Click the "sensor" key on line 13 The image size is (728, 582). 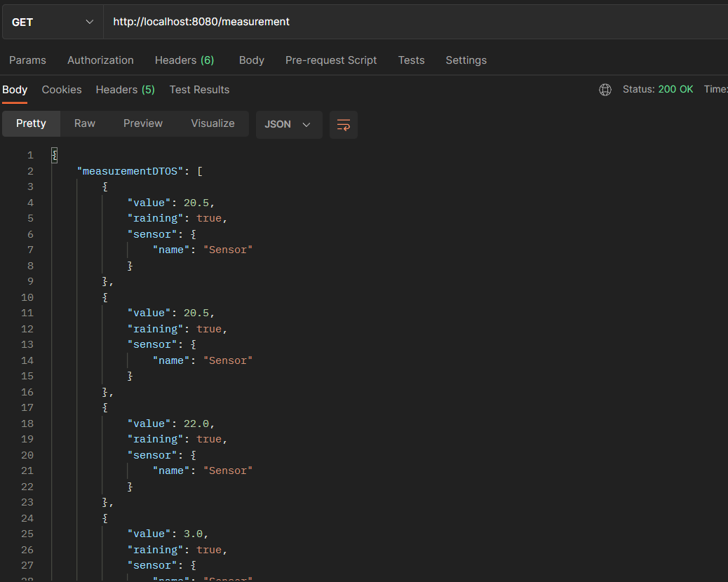click(x=152, y=344)
